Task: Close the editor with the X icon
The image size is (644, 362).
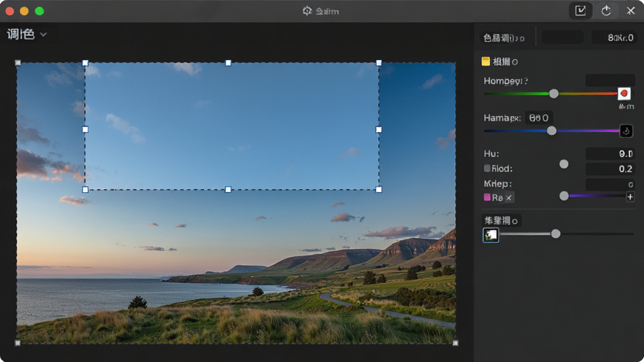Action: (630, 11)
